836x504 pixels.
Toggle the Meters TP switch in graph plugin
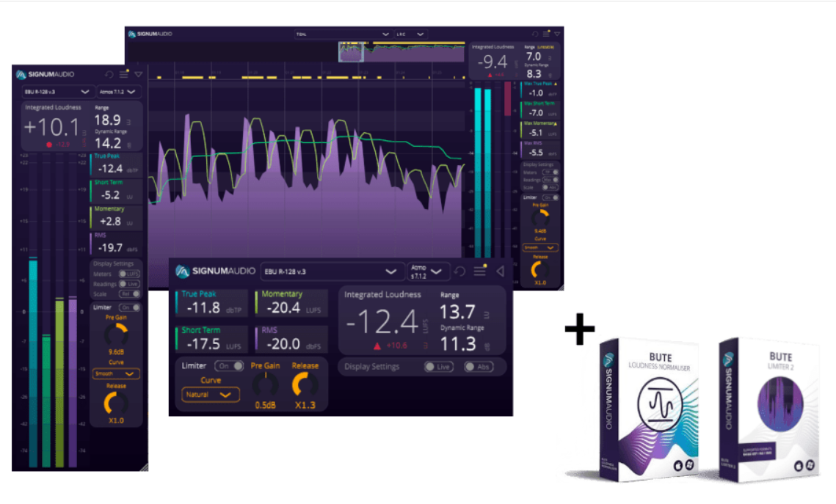tap(550, 172)
